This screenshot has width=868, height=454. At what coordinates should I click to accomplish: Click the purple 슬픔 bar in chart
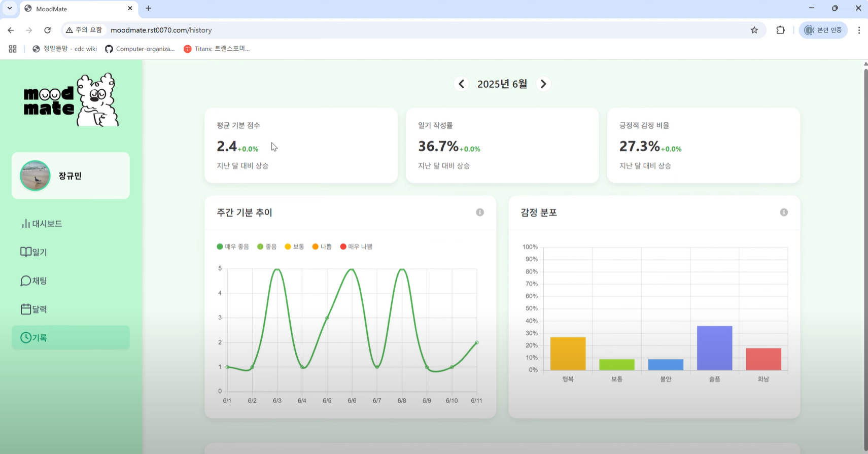(714, 348)
